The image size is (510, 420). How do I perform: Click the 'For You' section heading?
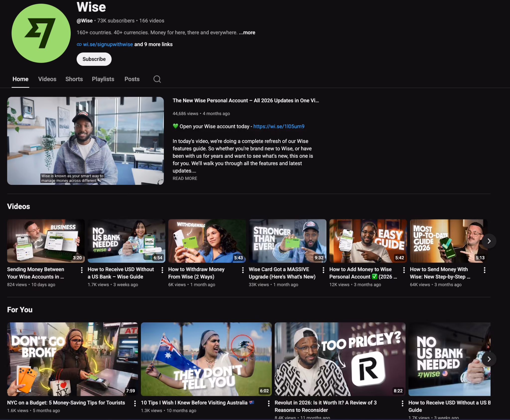pyautogui.click(x=20, y=310)
